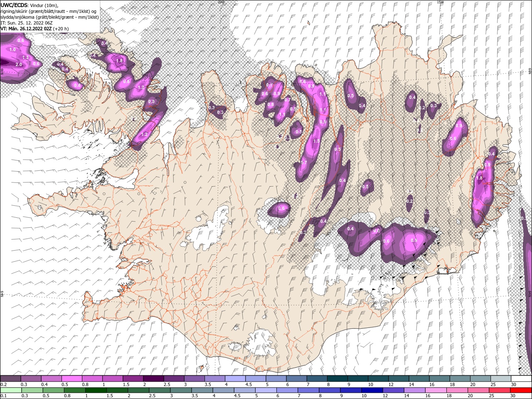Pick the bright red swatch labeled 30 in lower legend
Viewport: 532px width, 399px height.
coord(521,390)
